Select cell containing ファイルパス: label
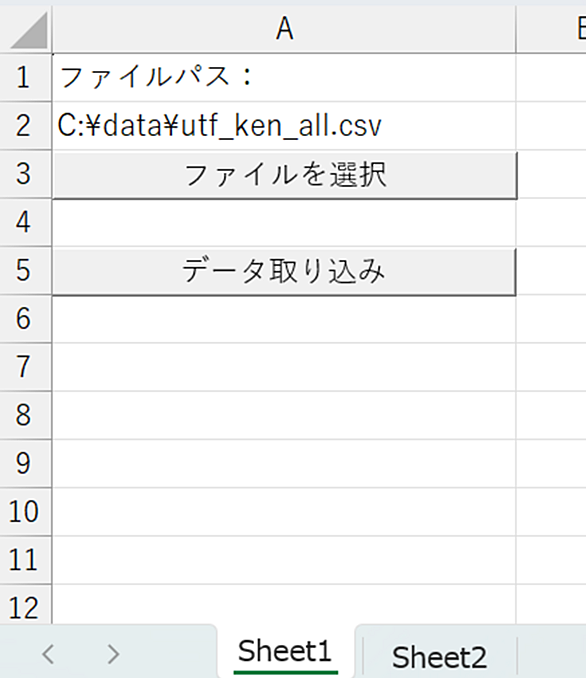This screenshot has height=678, width=586. tap(284, 78)
